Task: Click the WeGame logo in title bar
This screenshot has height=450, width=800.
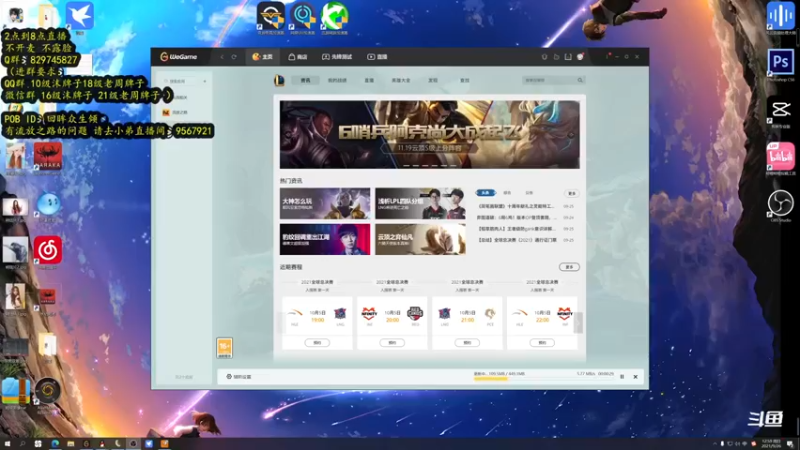Action: [179, 57]
